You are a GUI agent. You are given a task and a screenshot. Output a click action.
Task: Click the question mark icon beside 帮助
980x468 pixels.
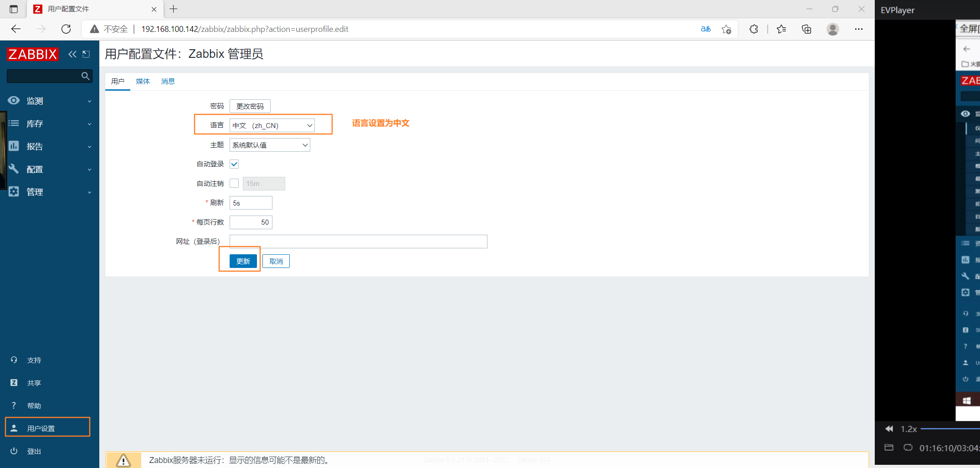click(x=14, y=406)
